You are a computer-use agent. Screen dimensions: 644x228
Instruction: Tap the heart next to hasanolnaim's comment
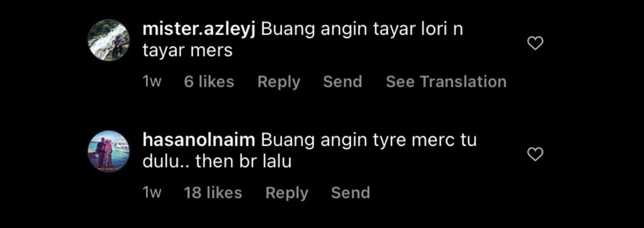click(535, 155)
